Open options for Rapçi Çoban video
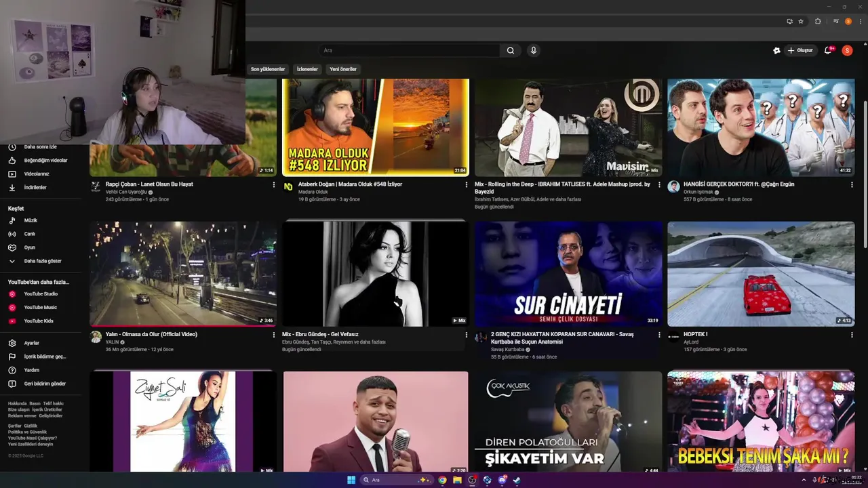 pyautogui.click(x=274, y=184)
